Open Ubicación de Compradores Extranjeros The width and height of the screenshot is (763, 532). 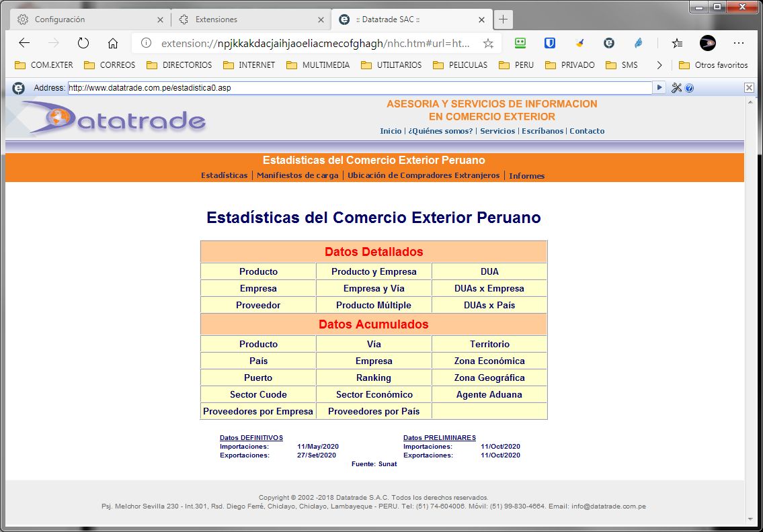pyautogui.click(x=424, y=175)
